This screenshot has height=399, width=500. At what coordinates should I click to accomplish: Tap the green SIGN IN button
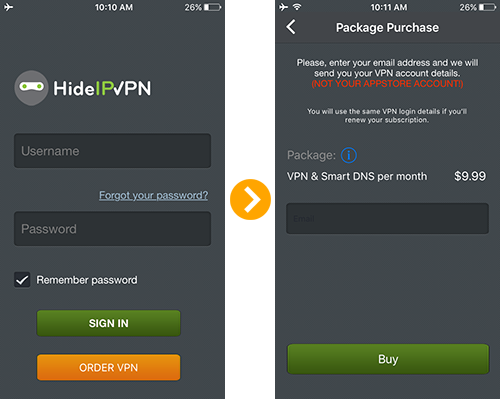click(109, 323)
